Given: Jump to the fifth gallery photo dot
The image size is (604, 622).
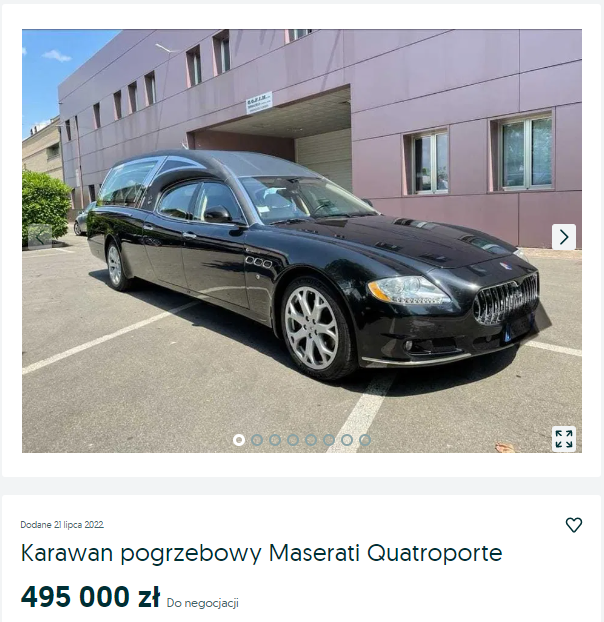Looking at the screenshot, I should (x=311, y=440).
